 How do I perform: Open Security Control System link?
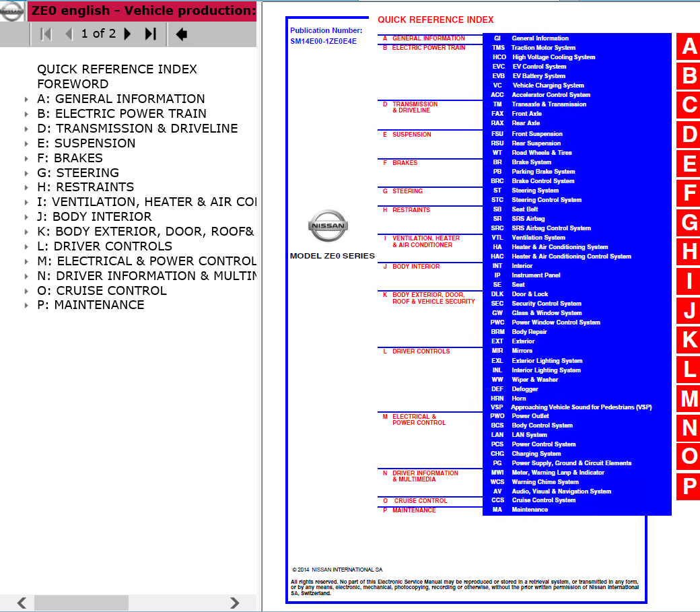coord(547,304)
